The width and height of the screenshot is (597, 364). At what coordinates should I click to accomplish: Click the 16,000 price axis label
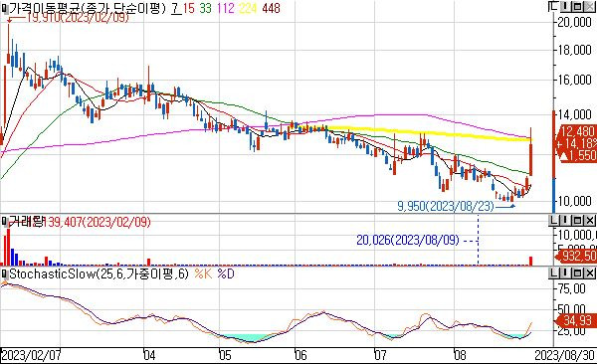pyautogui.click(x=574, y=80)
